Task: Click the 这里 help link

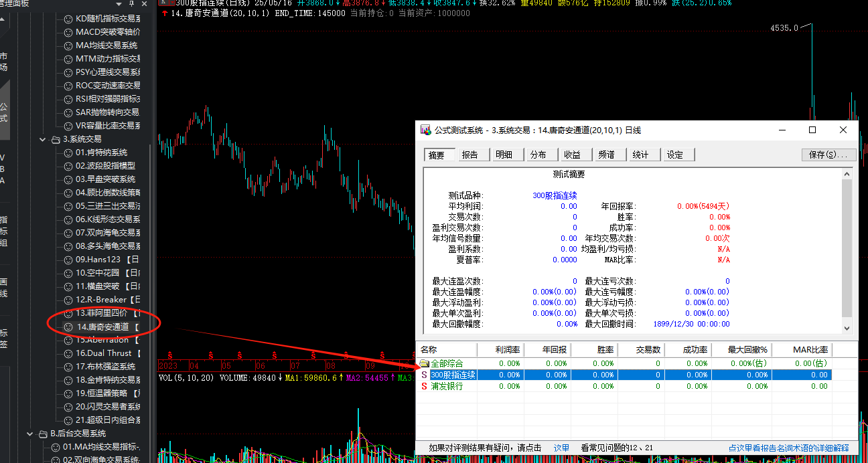Action: pos(561,448)
